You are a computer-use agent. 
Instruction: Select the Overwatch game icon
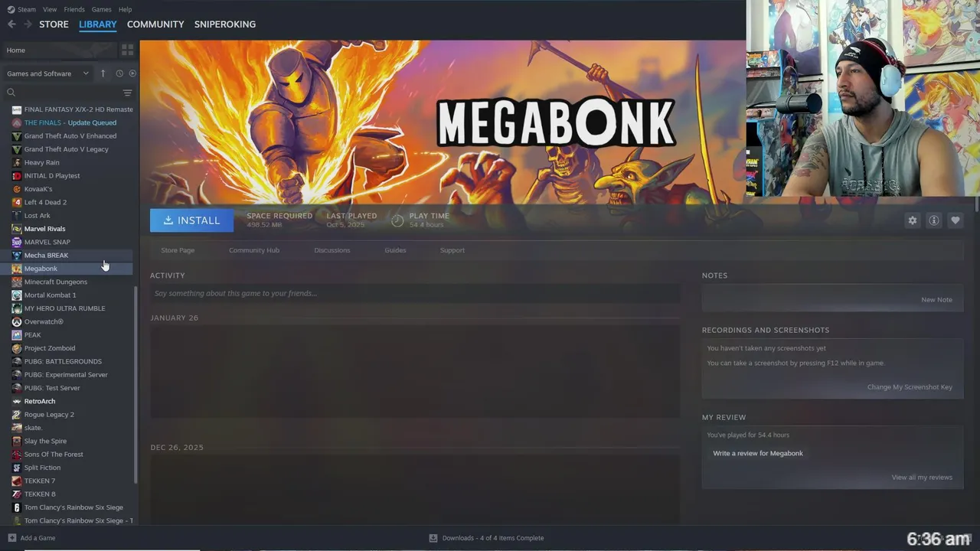pos(17,321)
